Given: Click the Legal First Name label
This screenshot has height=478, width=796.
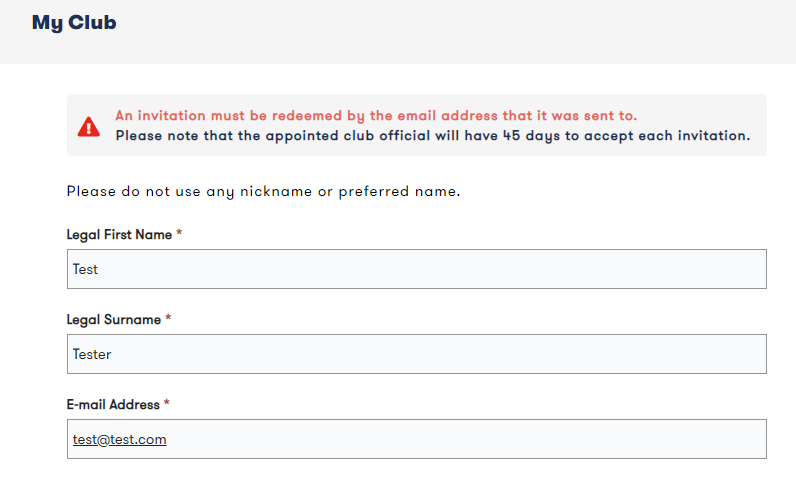Looking at the screenshot, I should (119, 235).
